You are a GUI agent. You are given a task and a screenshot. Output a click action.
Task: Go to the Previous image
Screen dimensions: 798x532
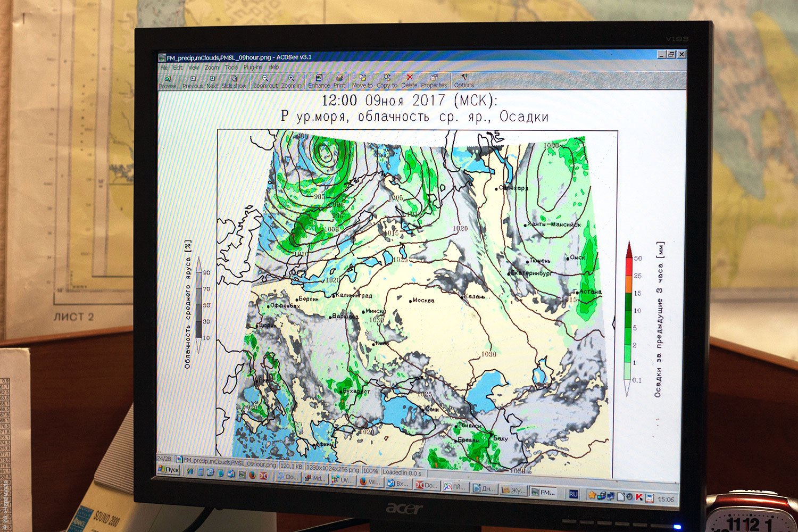click(193, 81)
